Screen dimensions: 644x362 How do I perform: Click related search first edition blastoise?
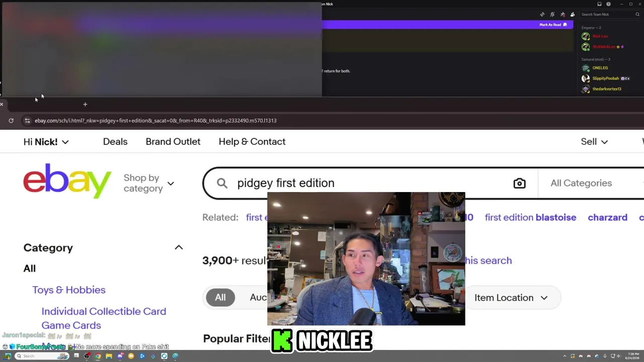coord(530,218)
